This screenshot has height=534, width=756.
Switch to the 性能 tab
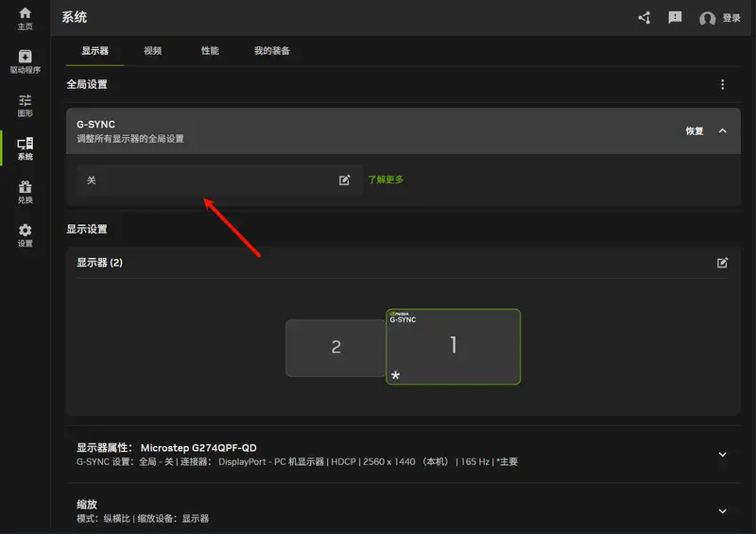210,51
